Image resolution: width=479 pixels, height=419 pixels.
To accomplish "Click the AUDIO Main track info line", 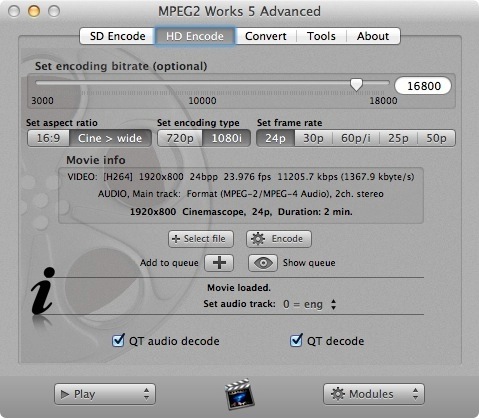I will (241, 194).
